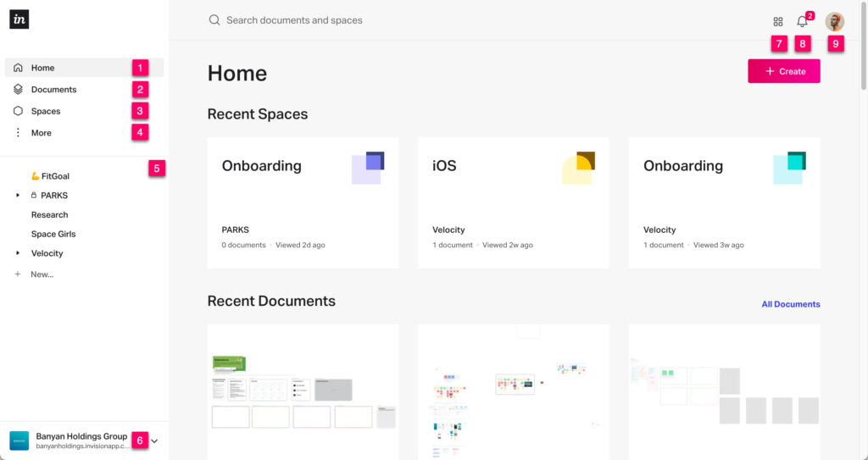Viewport: 868px width, 460px height.
Task: Open the middle recent document thumbnail with colorful sticky notes
Action: click(x=513, y=392)
